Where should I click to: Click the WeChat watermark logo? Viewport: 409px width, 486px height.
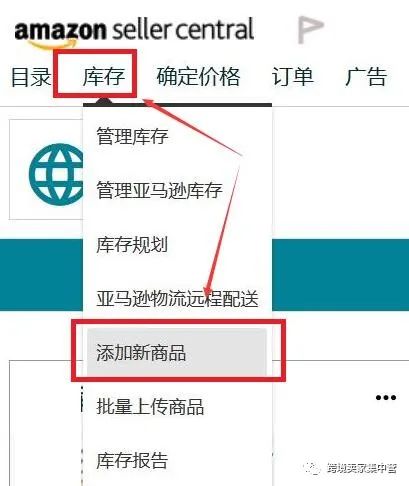coord(313,468)
